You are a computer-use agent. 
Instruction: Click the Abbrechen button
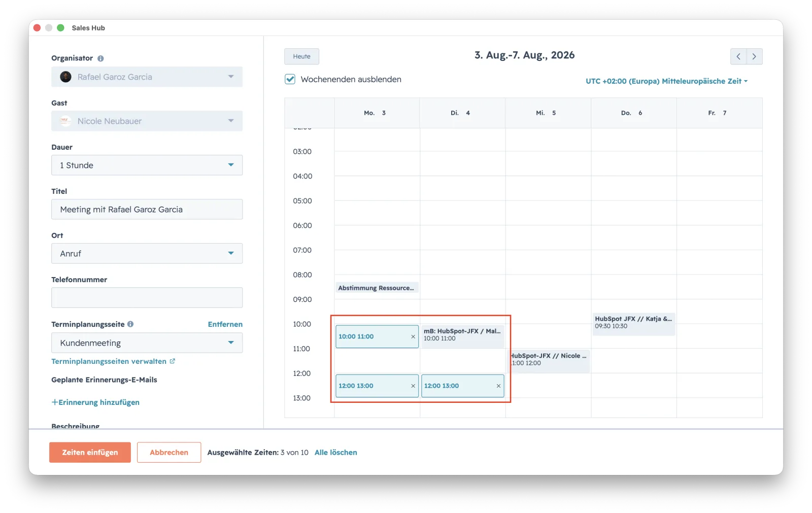(x=169, y=452)
